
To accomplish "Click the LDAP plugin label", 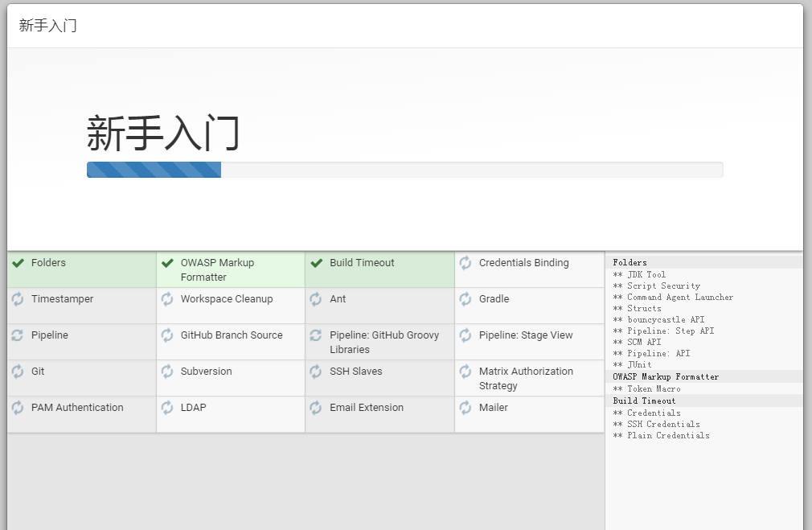I will 193,408.
